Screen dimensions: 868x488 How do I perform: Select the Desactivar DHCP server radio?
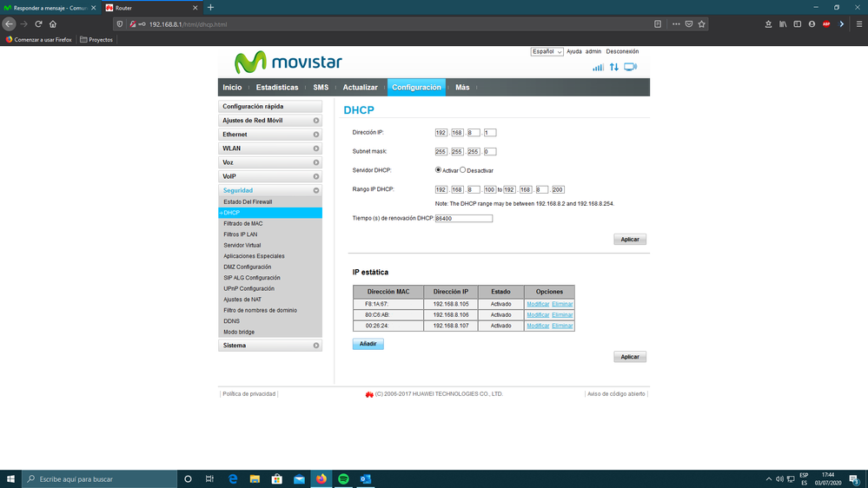tap(463, 170)
